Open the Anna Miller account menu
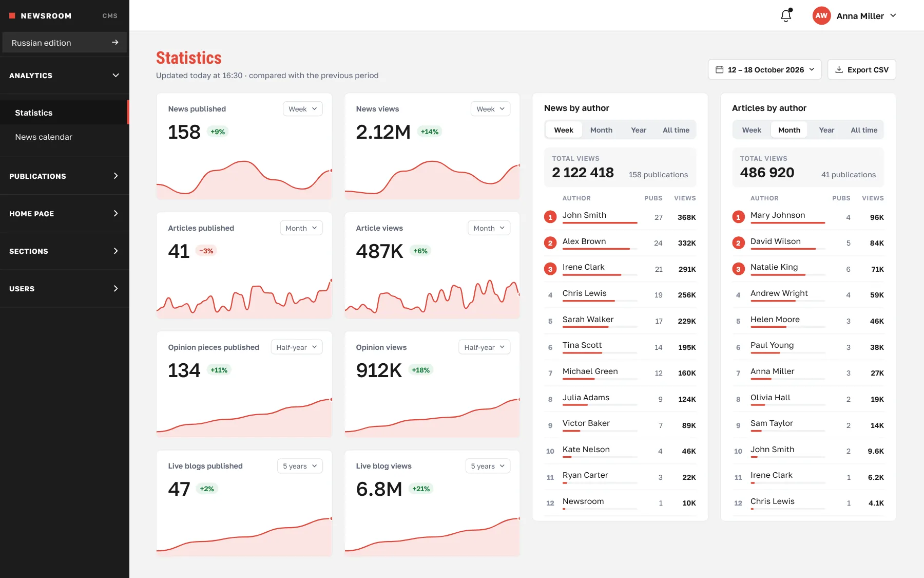This screenshot has height=578, width=924. [x=855, y=16]
